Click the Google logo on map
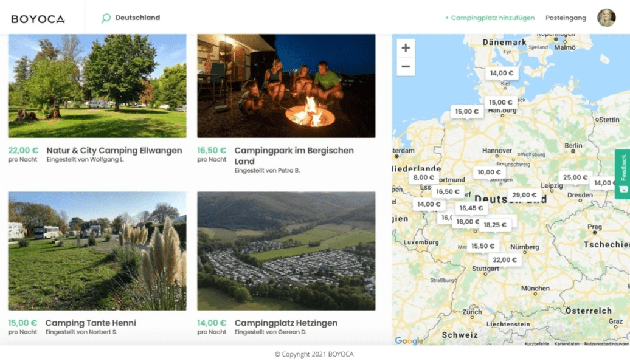The height and width of the screenshot is (364, 630). pyautogui.click(x=409, y=341)
